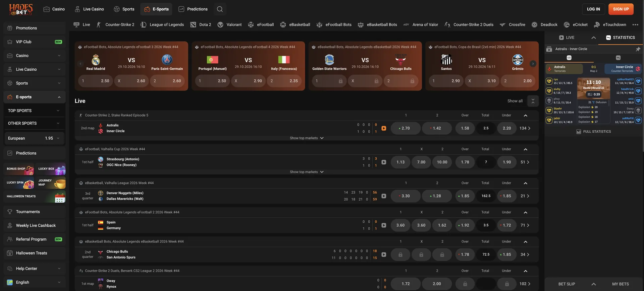Click Show all live events
The image size is (644, 291).
click(x=515, y=101)
